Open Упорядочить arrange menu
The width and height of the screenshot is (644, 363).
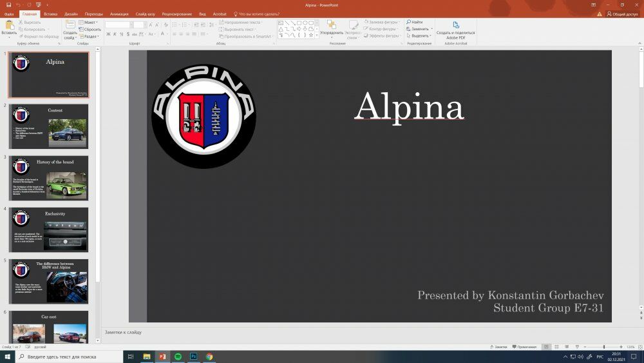tap(332, 29)
